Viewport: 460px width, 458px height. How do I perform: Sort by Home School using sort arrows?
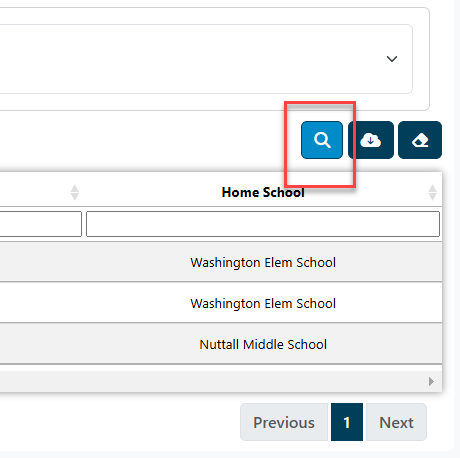click(432, 192)
